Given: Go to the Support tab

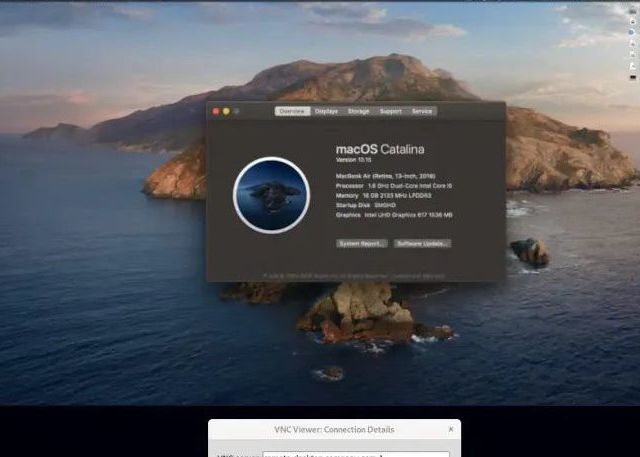Looking at the screenshot, I should (390, 111).
